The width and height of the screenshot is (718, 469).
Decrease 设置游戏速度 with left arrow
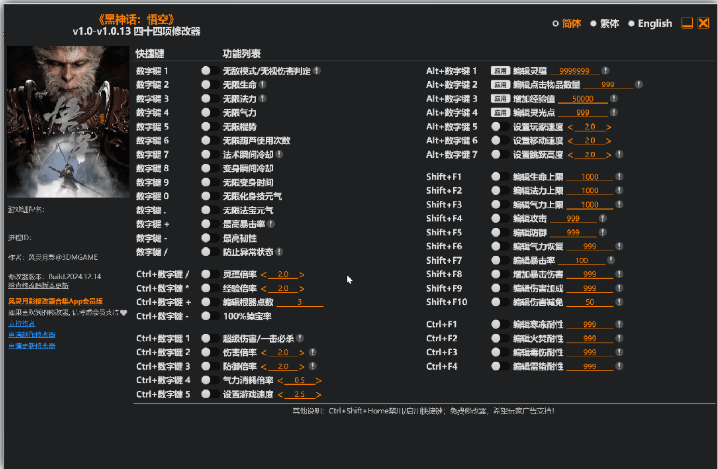coord(280,394)
